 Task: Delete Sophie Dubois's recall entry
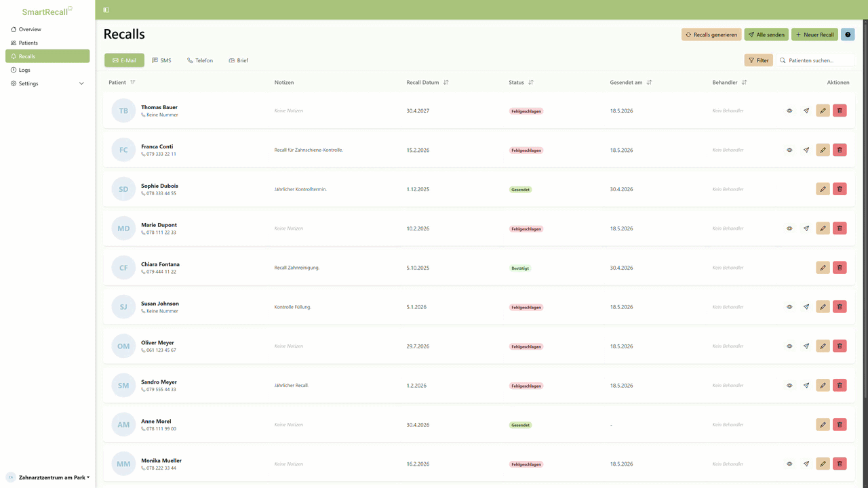click(840, 189)
